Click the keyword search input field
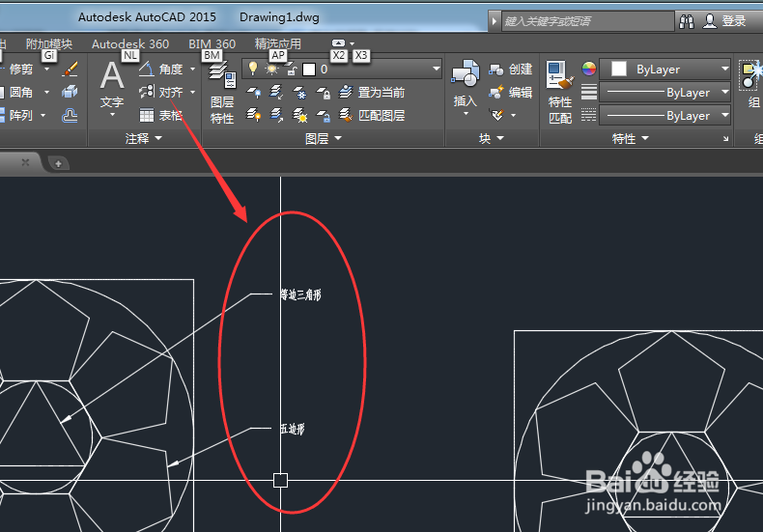This screenshot has height=532, width=763. coord(587,21)
